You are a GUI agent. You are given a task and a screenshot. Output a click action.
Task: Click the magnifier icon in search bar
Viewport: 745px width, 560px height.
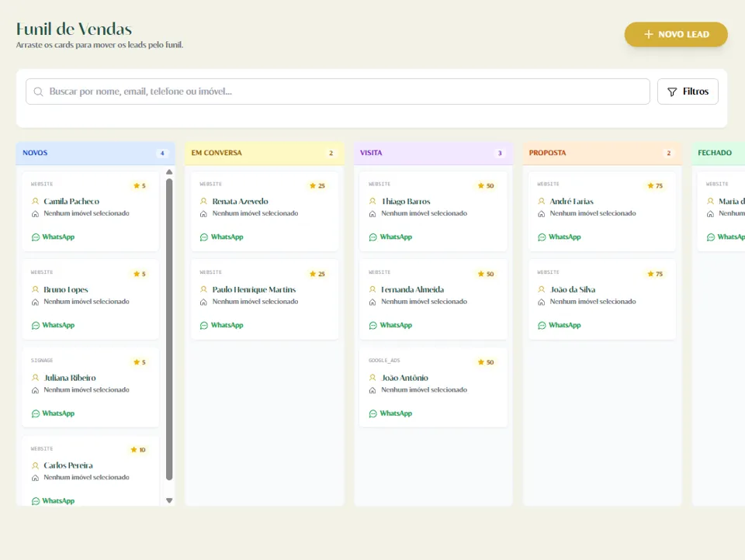coord(39,92)
